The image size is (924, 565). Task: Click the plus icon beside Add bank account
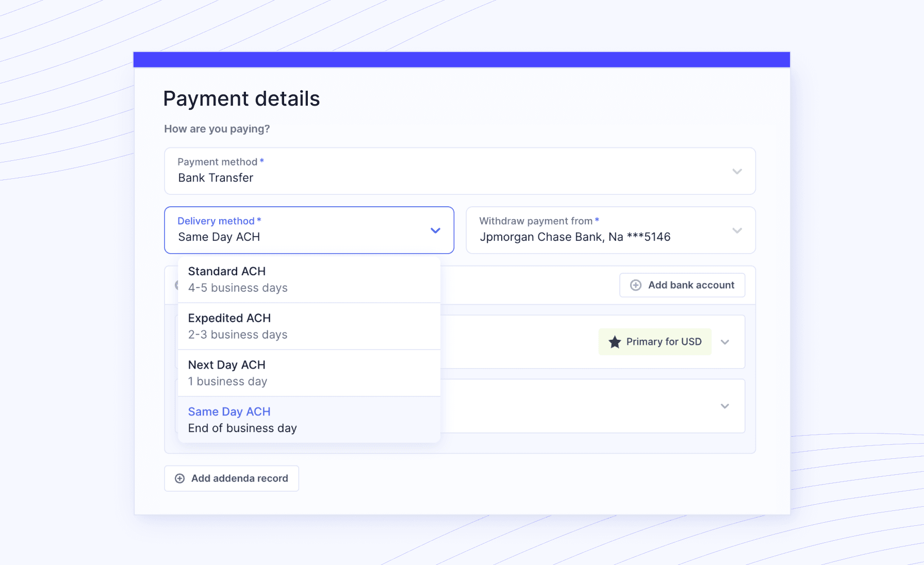(636, 285)
